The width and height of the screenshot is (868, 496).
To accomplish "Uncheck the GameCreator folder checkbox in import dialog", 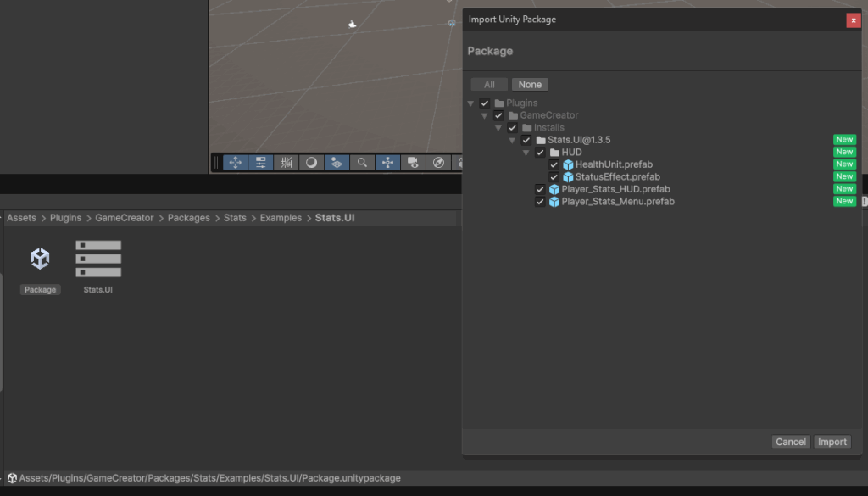I will click(x=498, y=115).
